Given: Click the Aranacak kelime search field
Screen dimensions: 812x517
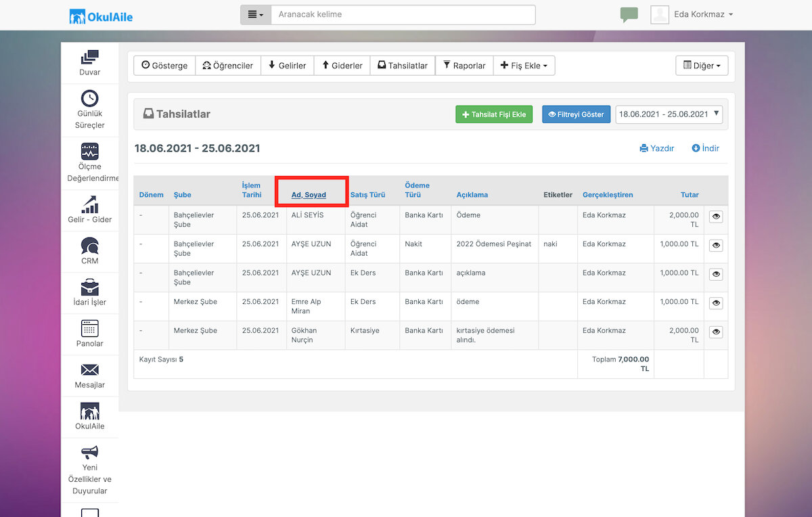Looking at the screenshot, I should click(x=403, y=15).
